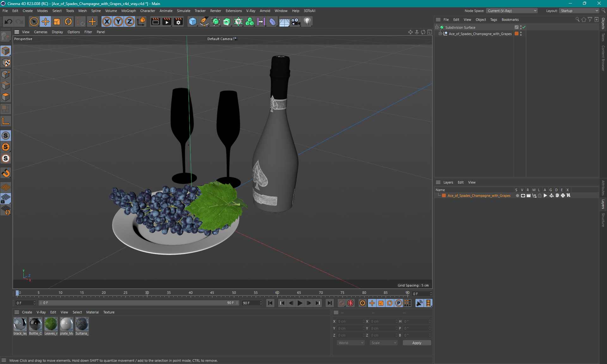The height and width of the screenshot is (364, 607).
Task: Open the Layers panel hamburger menu
Action: pyautogui.click(x=438, y=182)
